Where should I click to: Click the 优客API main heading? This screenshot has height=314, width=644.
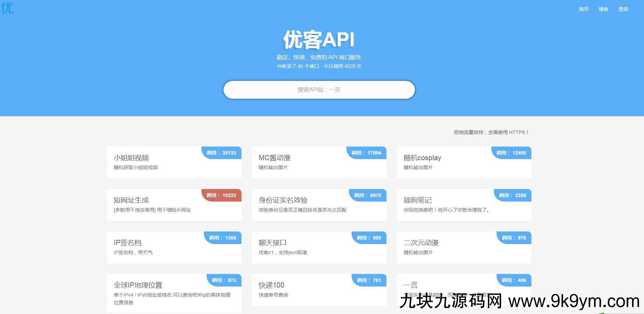click(319, 39)
